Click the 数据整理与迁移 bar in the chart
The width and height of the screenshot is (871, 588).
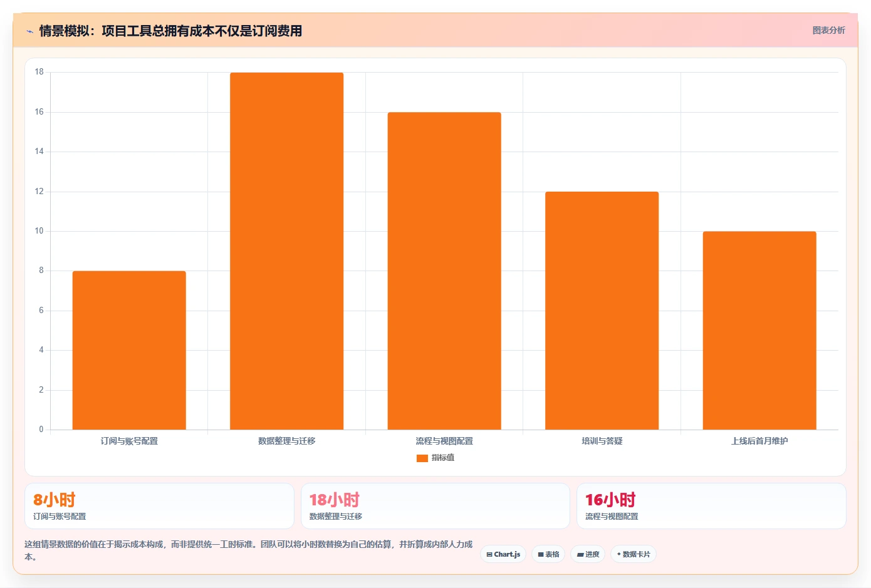coord(286,251)
